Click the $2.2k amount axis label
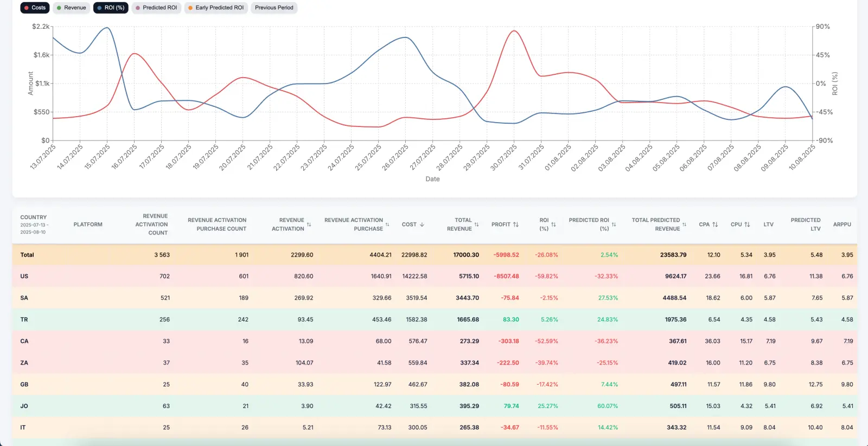This screenshot has width=868, height=446. click(x=41, y=27)
